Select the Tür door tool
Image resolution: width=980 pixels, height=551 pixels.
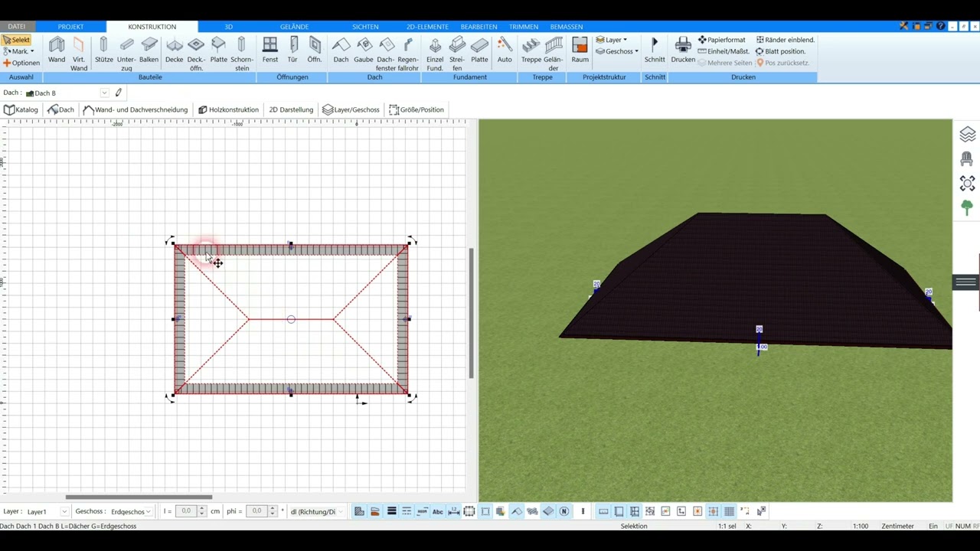292,51
